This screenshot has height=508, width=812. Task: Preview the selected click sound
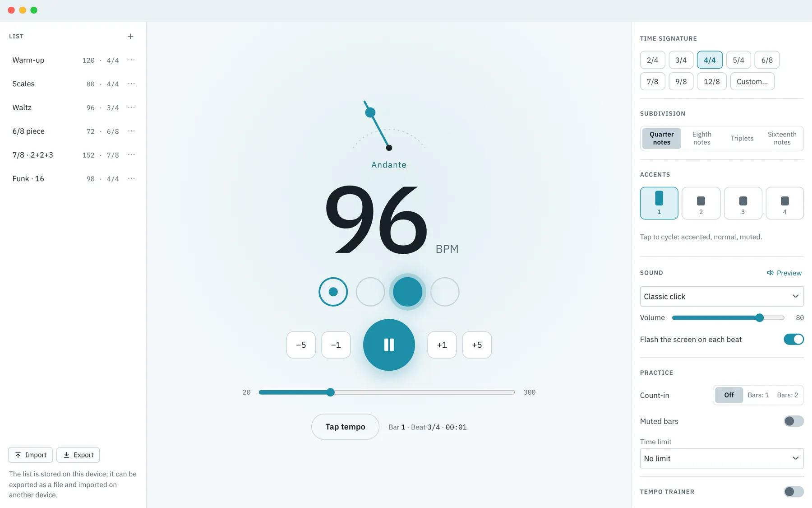[x=784, y=273]
